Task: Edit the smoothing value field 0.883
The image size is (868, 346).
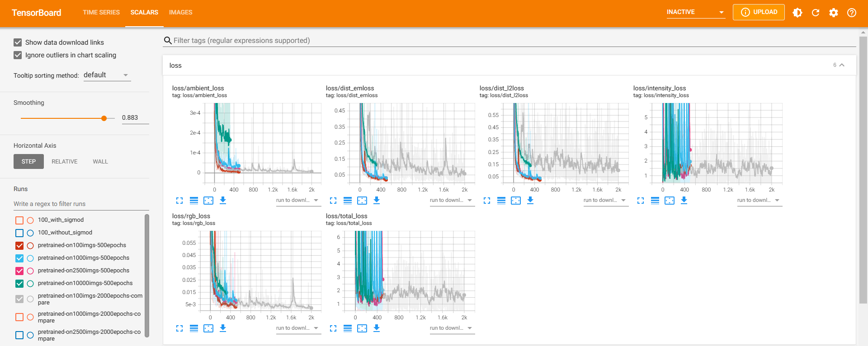Action: (x=135, y=117)
